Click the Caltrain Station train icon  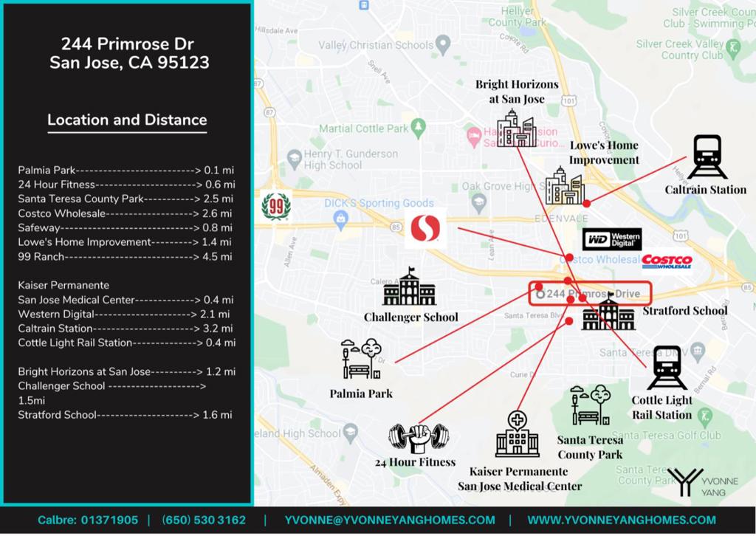pyautogui.click(x=707, y=157)
